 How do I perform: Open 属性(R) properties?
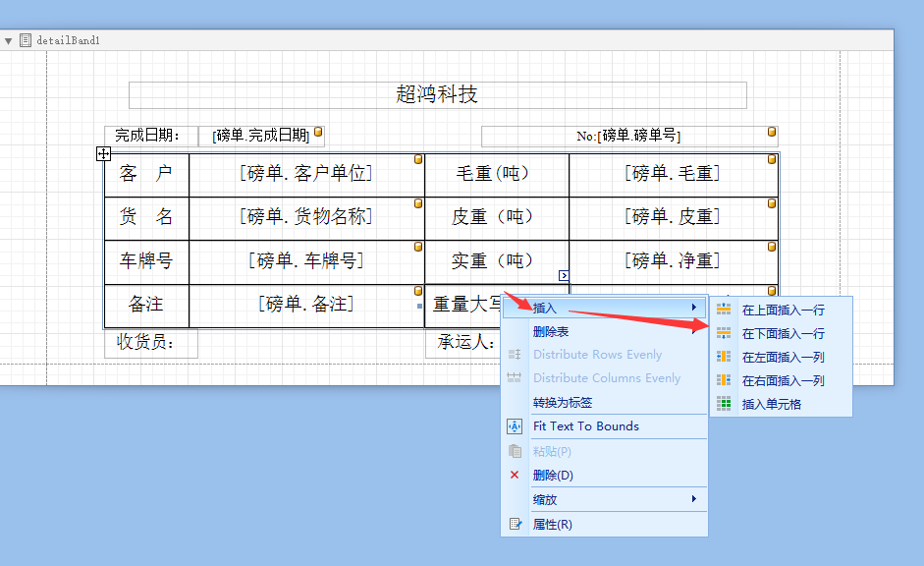tap(604, 524)
